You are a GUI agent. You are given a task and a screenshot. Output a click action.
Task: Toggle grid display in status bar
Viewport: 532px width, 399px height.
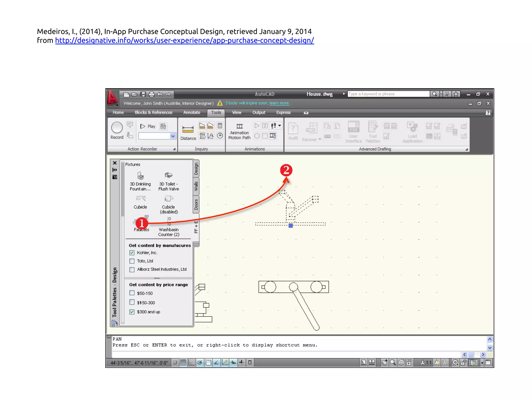pyautogui.click(x=183, y=362)
